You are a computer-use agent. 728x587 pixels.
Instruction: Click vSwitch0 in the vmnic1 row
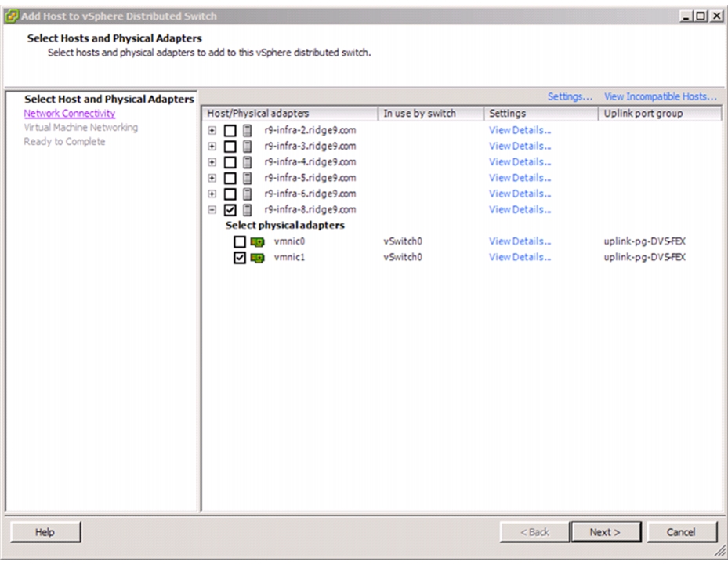coord(403,257)
